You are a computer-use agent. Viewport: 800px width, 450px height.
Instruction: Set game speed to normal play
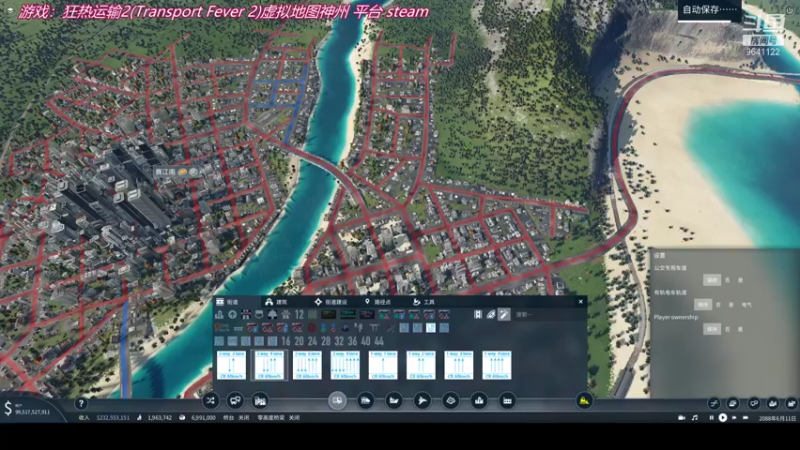click(723, 418)
